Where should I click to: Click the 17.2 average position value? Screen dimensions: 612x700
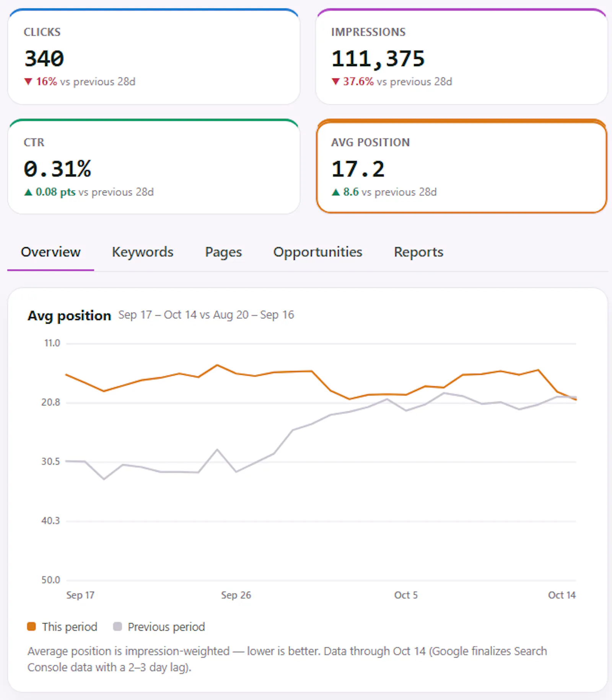click(358, 169)
